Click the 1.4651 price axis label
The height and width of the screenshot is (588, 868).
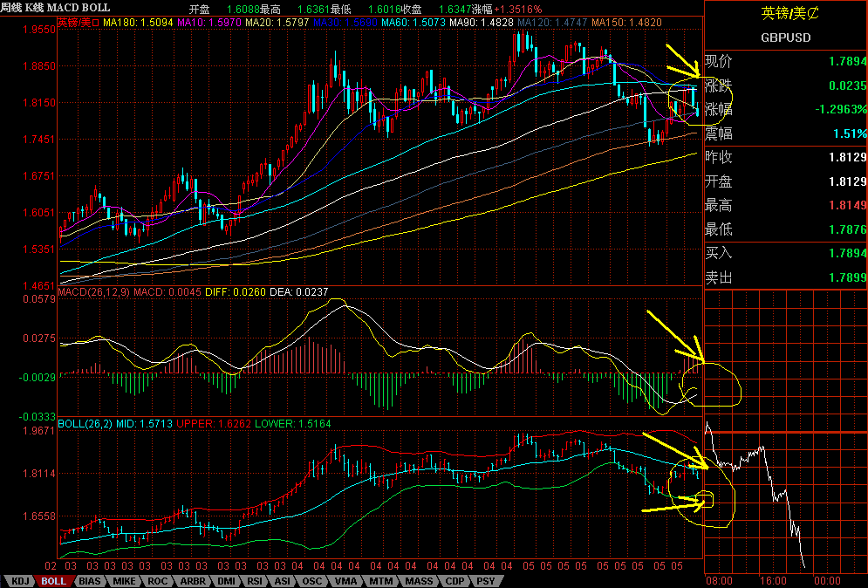click(39, 286)
